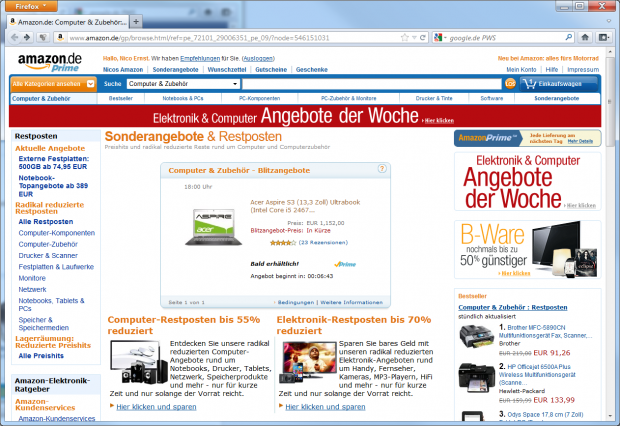Open Nicos Amazon link
620x426 pixels.
(x=123, y=70)
